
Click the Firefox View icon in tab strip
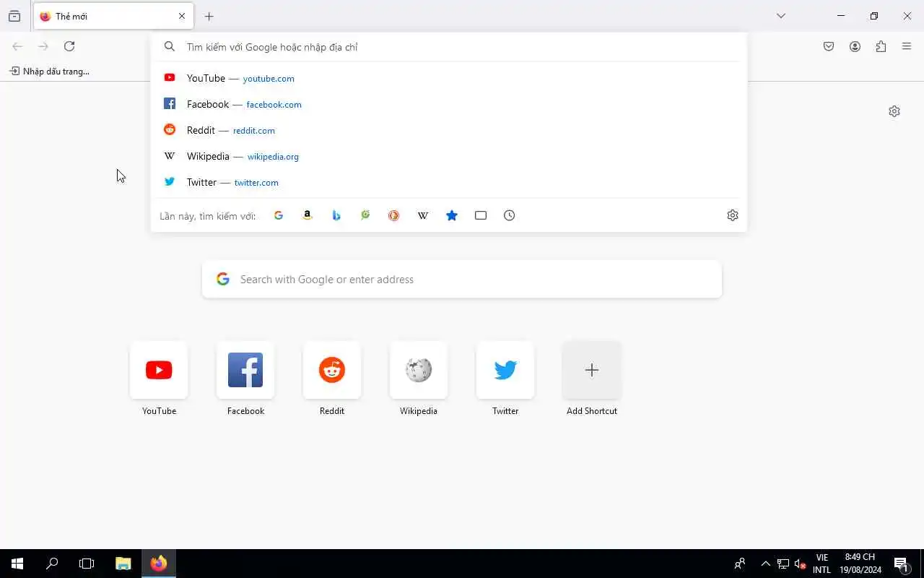tap(14, 16)
